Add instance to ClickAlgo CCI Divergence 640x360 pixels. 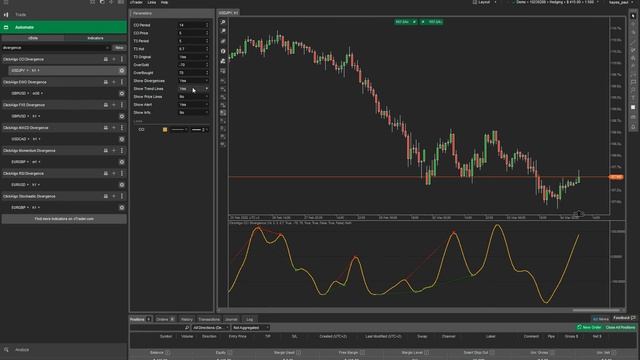(x=114, y=59)
